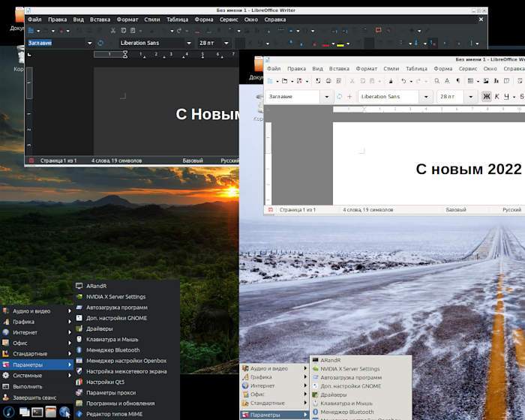
Task: Expand Undo history arrow in light Writer
Action: click(x=411, y=81)
